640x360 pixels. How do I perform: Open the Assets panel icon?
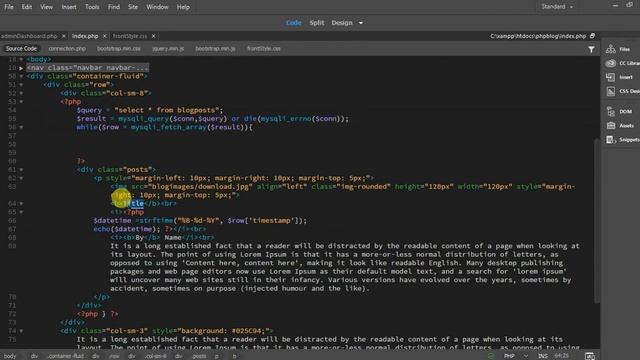pos(611,126)
